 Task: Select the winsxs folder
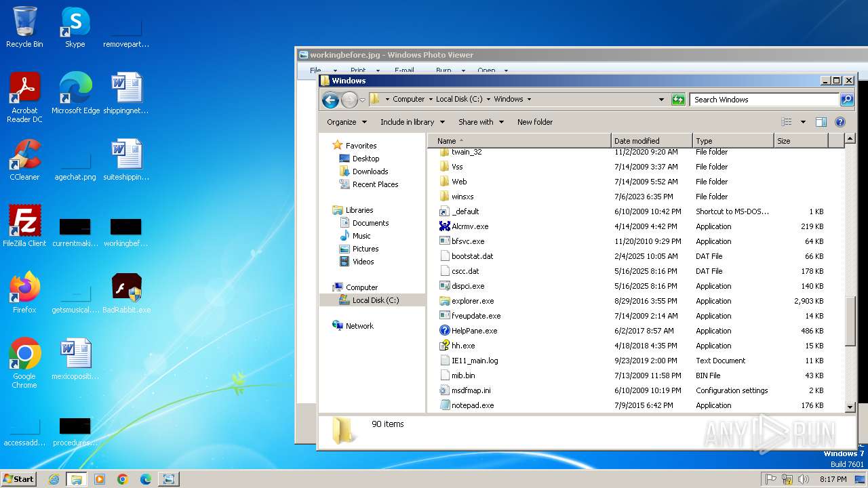point(462,197)
